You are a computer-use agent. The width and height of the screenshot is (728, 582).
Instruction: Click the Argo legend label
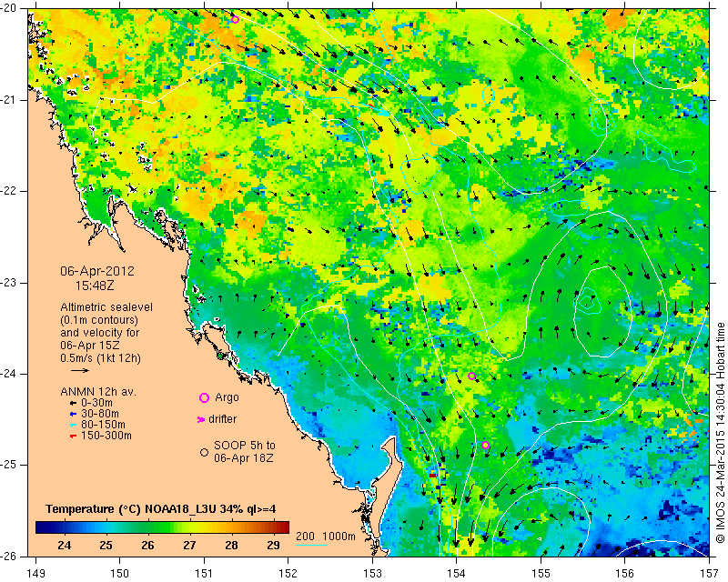[x=227, y=397]
